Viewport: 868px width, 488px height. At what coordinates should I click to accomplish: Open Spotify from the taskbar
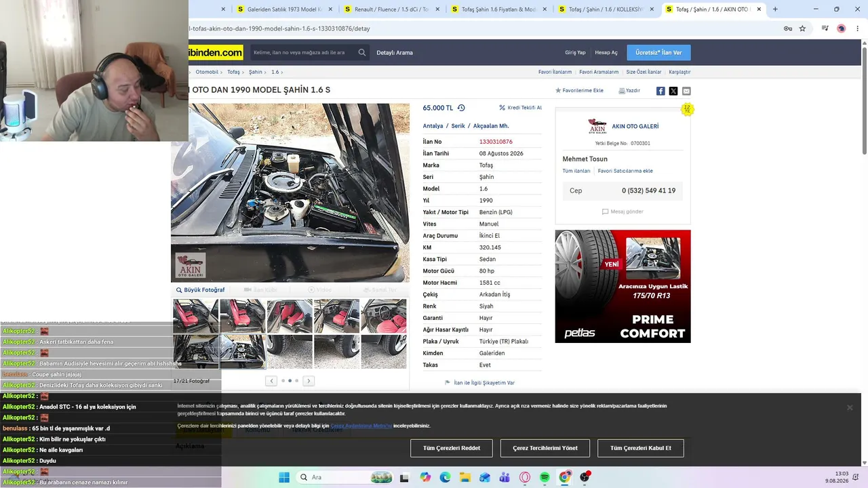545,477
